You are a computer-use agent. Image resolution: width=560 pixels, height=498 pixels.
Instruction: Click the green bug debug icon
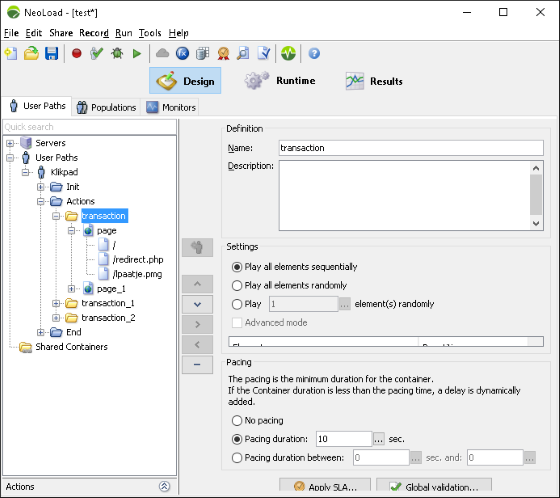tap(117, 54)
